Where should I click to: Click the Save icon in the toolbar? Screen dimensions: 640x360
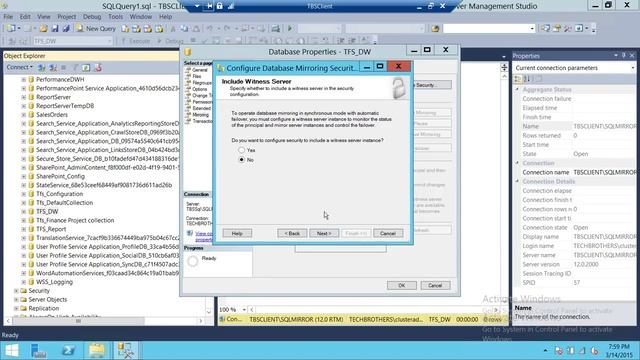(x=55, y=29)
